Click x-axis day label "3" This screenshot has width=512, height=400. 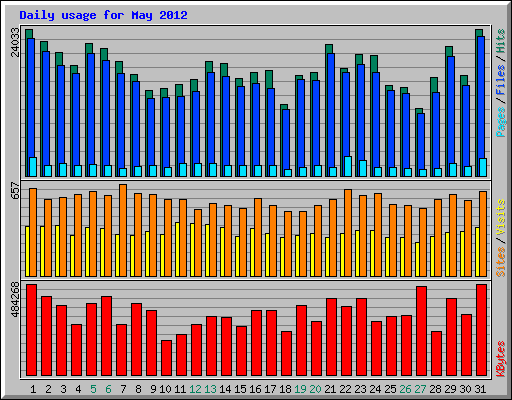pyautogui.click(x=63, y=389)
